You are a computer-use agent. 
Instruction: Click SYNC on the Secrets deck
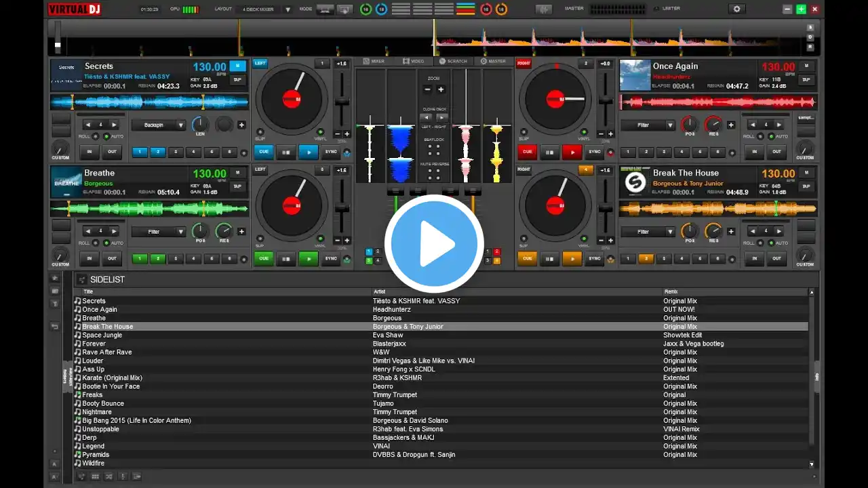click(331, 152)
